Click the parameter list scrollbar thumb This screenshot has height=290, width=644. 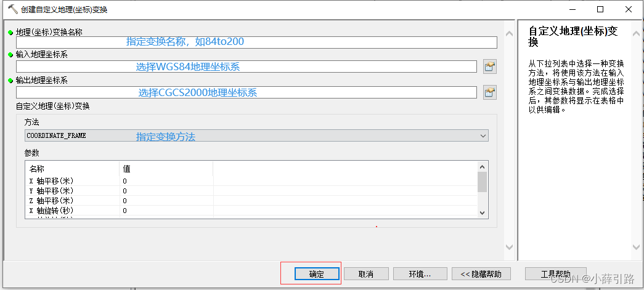point(482,182)
